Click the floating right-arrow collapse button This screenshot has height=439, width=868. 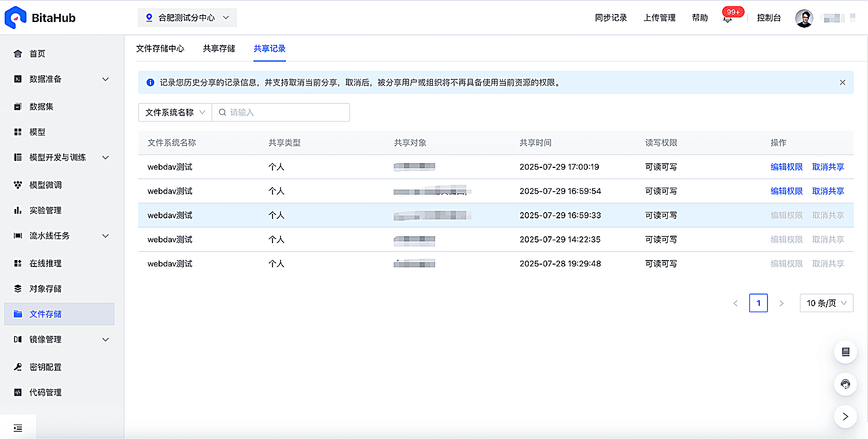845,416
